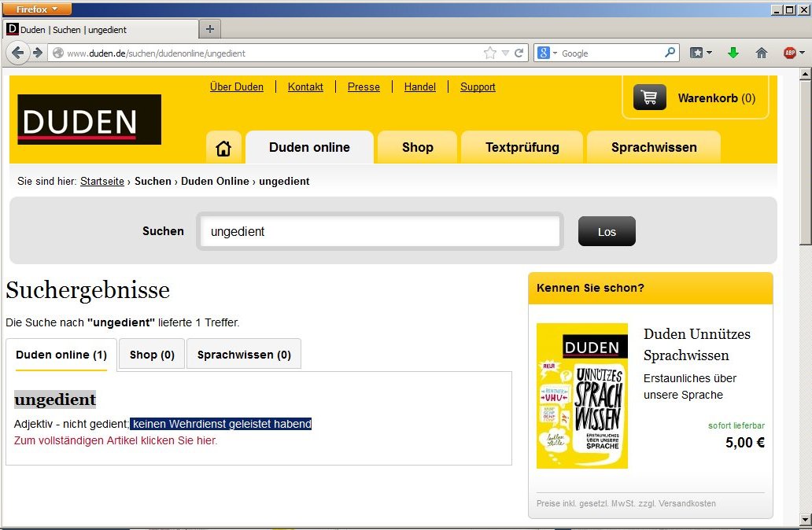The height and width of the screenshot is (530, 812).
Task: Open Google search engine selector
Action: [547, 53]
